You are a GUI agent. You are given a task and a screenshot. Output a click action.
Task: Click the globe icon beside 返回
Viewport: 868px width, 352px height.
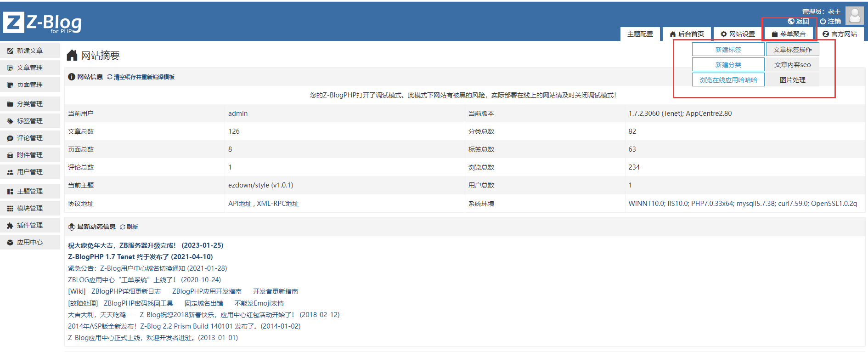pyautogui.click(x=791, y=21)
